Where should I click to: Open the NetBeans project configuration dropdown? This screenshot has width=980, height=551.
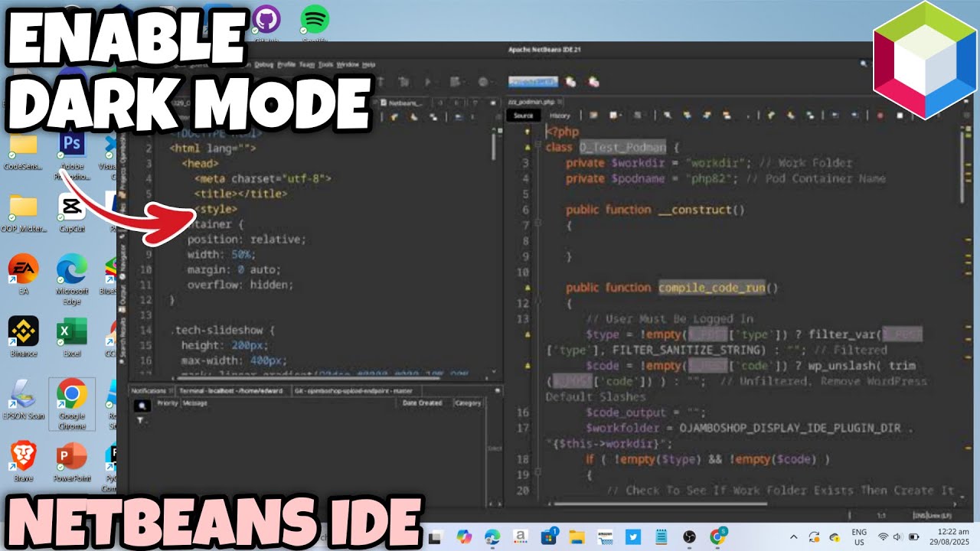[533, 81]
